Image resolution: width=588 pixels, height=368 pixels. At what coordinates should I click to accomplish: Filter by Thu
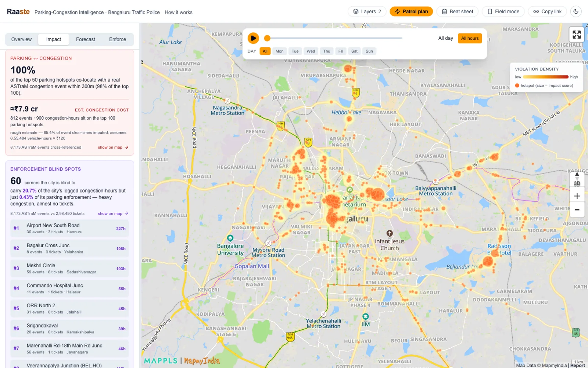point(327,51)
